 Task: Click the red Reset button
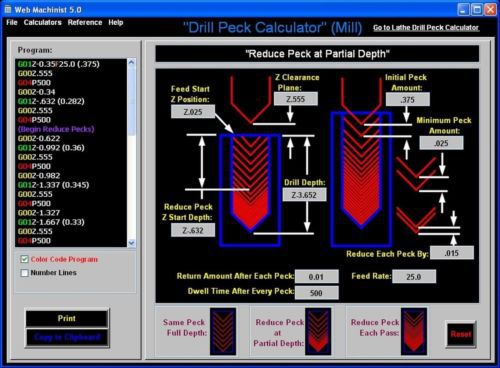(461, 334)
